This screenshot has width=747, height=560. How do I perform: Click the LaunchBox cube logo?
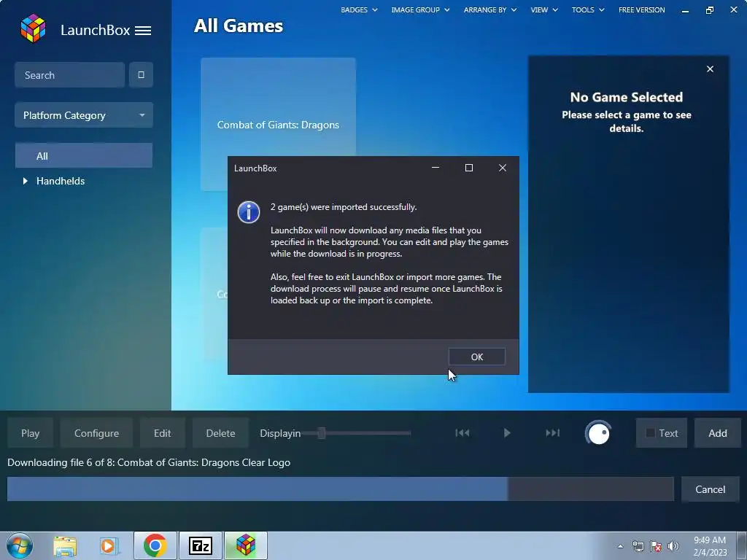coord(33,28)
